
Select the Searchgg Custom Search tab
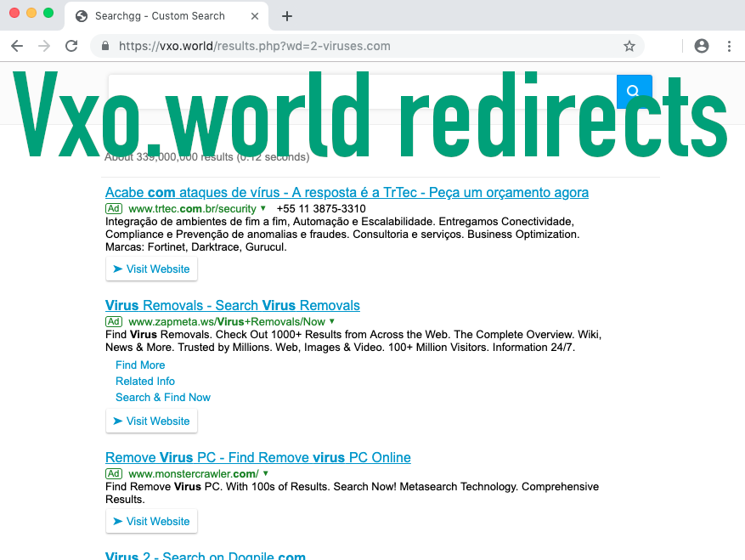161,15
